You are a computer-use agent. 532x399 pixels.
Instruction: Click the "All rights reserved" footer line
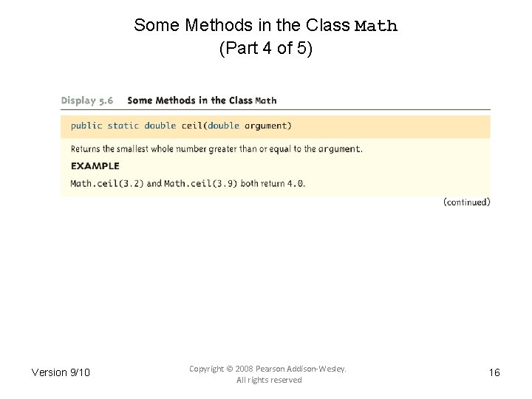[x=269, y=380]
